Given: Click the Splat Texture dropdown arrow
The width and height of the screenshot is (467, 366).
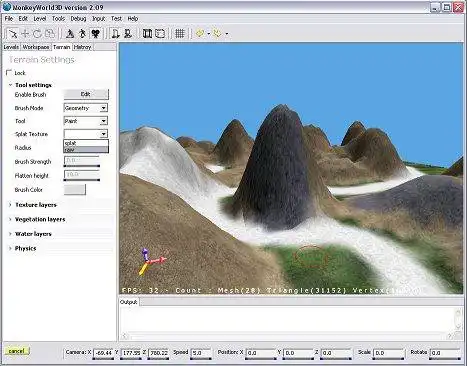Looking at the screenshot, I should (104, 134).
